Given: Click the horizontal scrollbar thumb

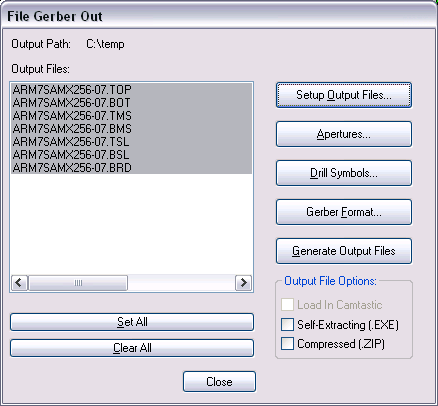Looking at the screenshot, I should tap(78, 283).
